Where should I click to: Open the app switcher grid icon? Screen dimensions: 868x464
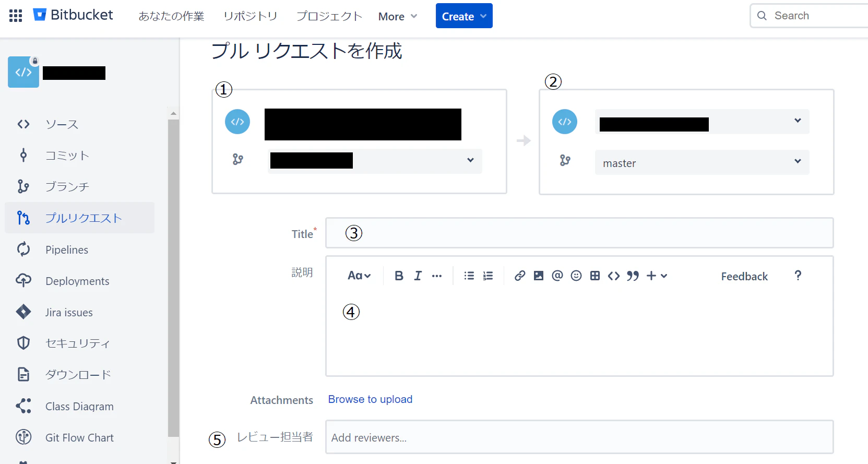[x=16, y=16]
